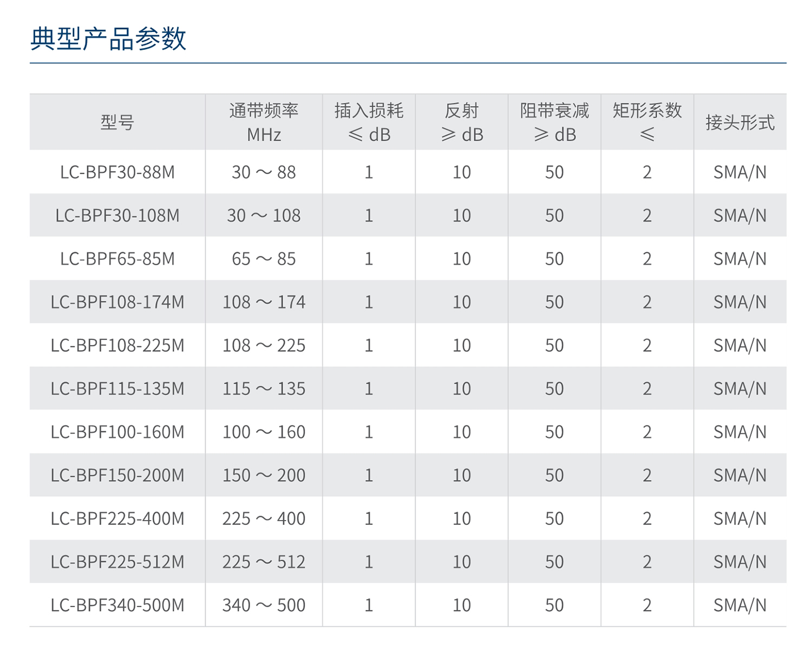The height and width of the screenshot is (651, 812).
Task: Select the 50 attenuation value for LC-BPF30-88M
Action: pyautogui.click(x=554, y=172)
